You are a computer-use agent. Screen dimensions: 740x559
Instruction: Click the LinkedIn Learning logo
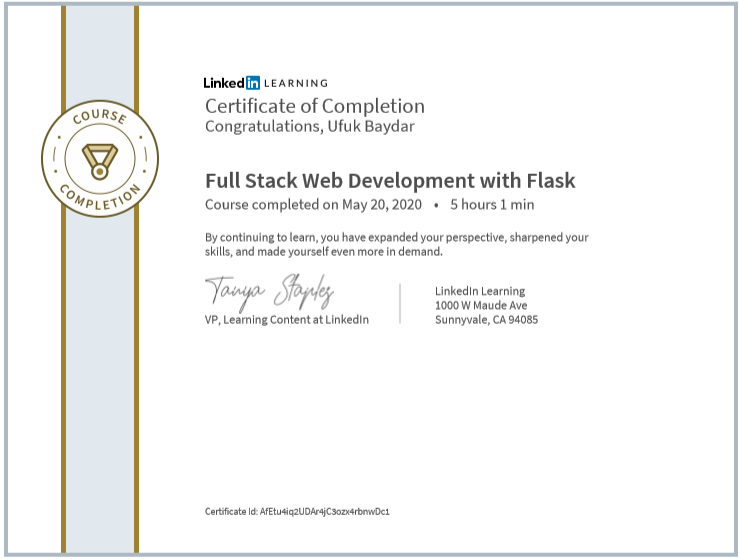[266, 83]
